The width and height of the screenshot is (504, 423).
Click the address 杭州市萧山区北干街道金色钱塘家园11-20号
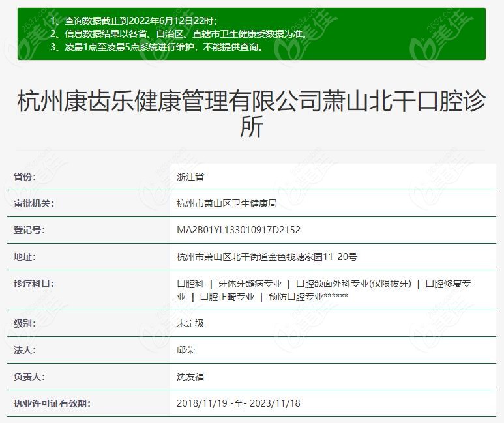pyautogui.click(x=267, y=257)
